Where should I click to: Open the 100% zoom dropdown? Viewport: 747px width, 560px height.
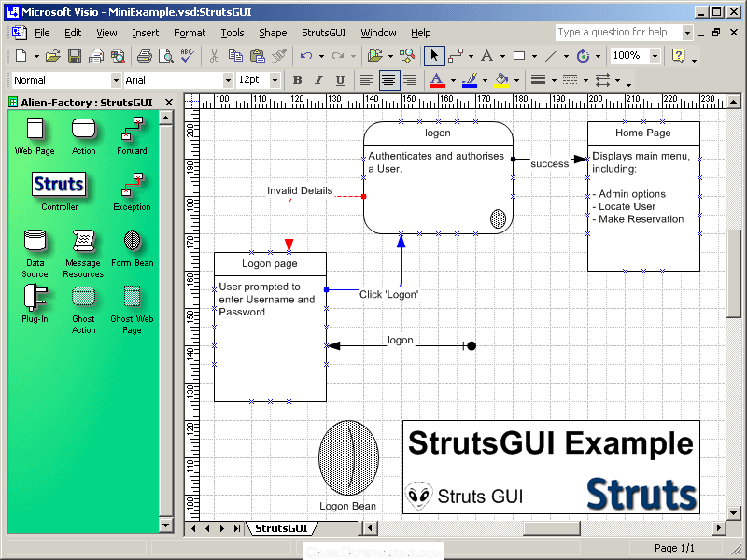(655, 56)
